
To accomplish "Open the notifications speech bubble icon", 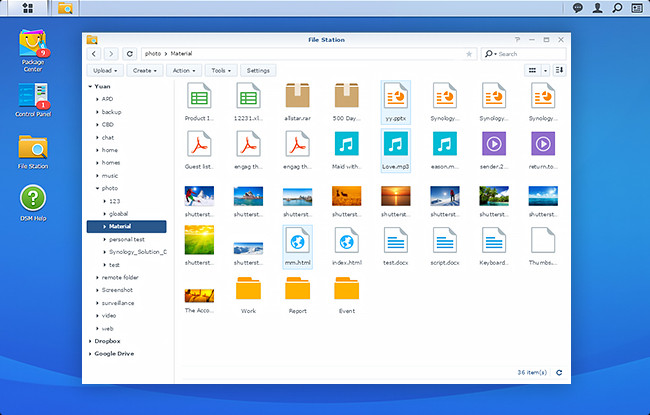I will click(x=578, y=8).
